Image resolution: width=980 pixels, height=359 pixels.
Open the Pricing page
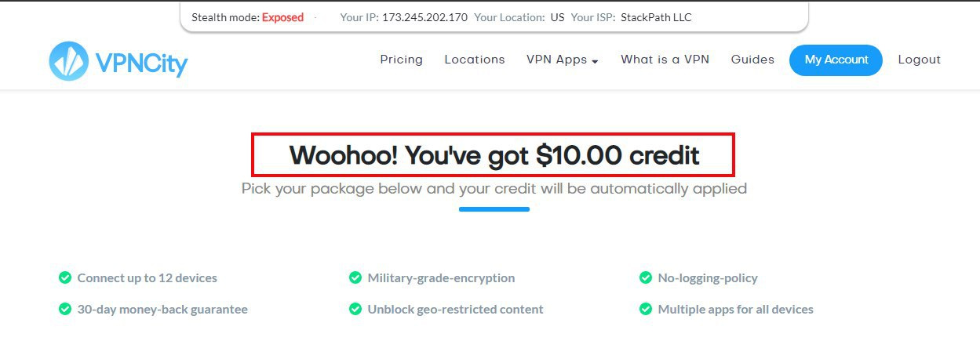pos(401,60)
